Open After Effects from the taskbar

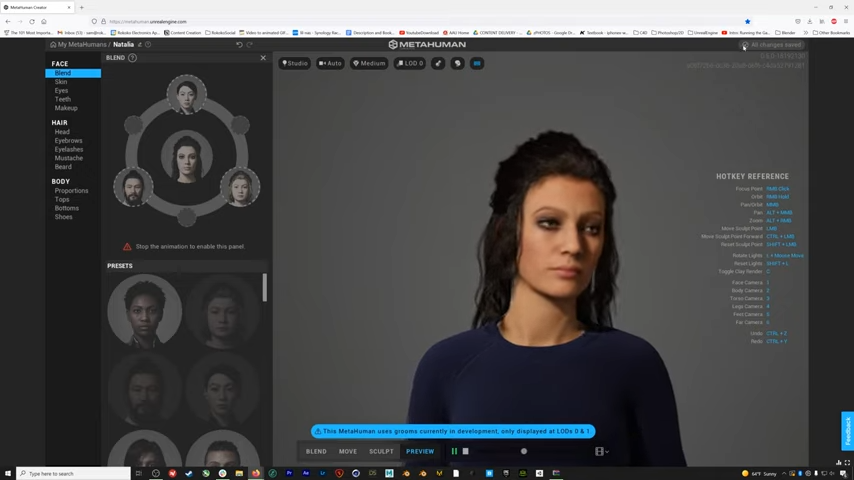click(x=306, y=473)
